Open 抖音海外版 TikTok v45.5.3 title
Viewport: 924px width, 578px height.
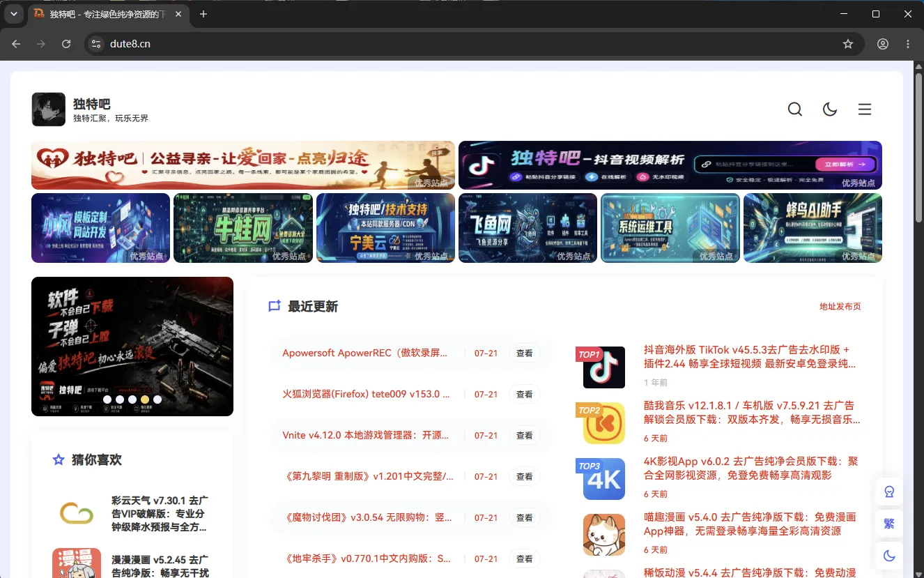pos(750,356)
